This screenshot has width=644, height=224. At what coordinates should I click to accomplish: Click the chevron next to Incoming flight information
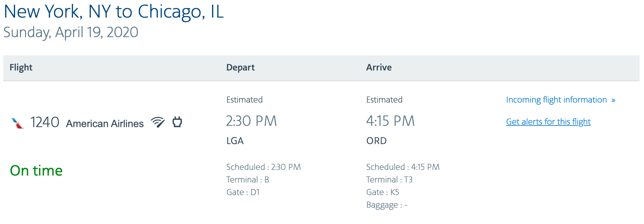click(613, 100)
